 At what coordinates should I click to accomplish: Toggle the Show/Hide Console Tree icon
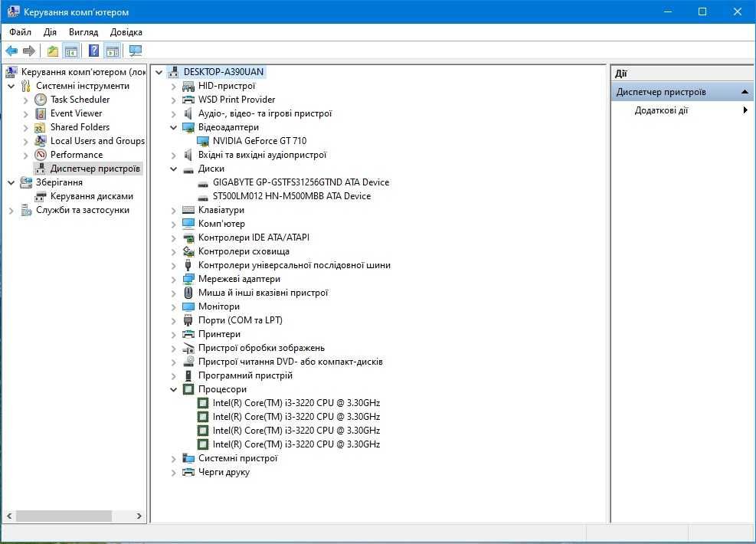coord(71,51)
